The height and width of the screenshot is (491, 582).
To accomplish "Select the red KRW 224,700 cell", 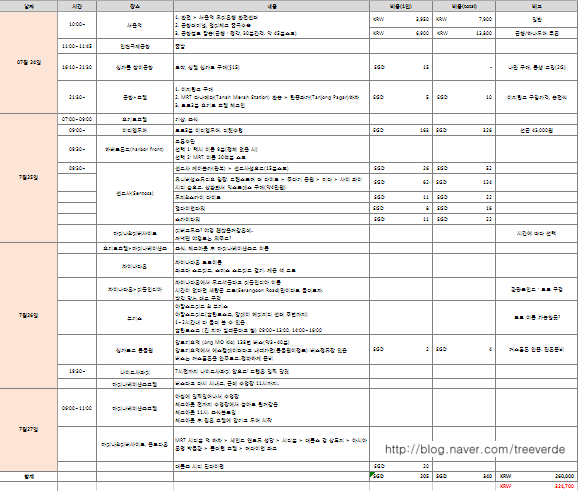I will coord(537,486).
